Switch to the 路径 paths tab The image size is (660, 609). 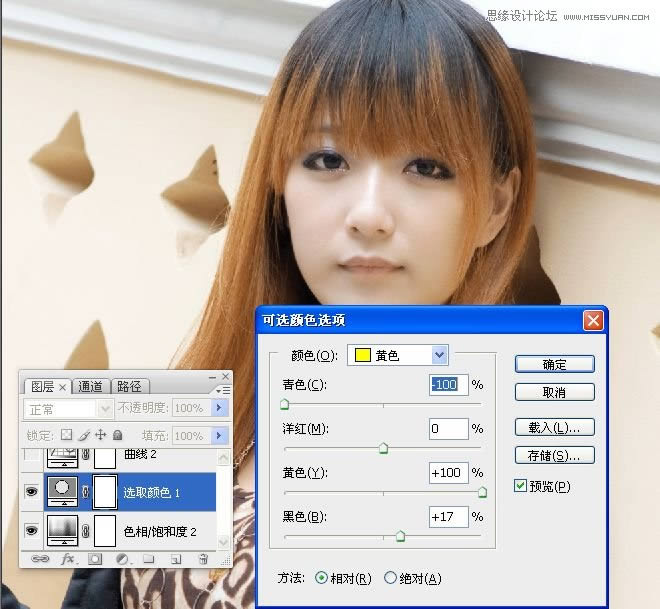(x=128, y=387)
